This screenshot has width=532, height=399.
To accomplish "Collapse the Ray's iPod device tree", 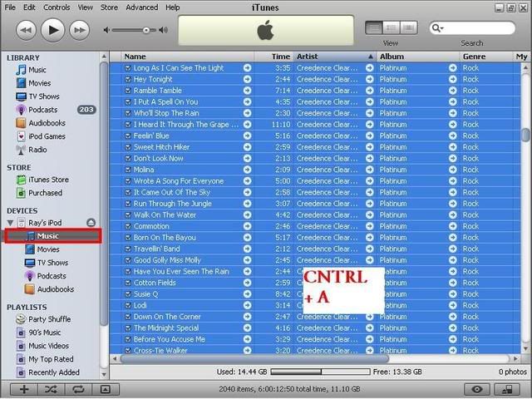I will click(x=10, y=223).
